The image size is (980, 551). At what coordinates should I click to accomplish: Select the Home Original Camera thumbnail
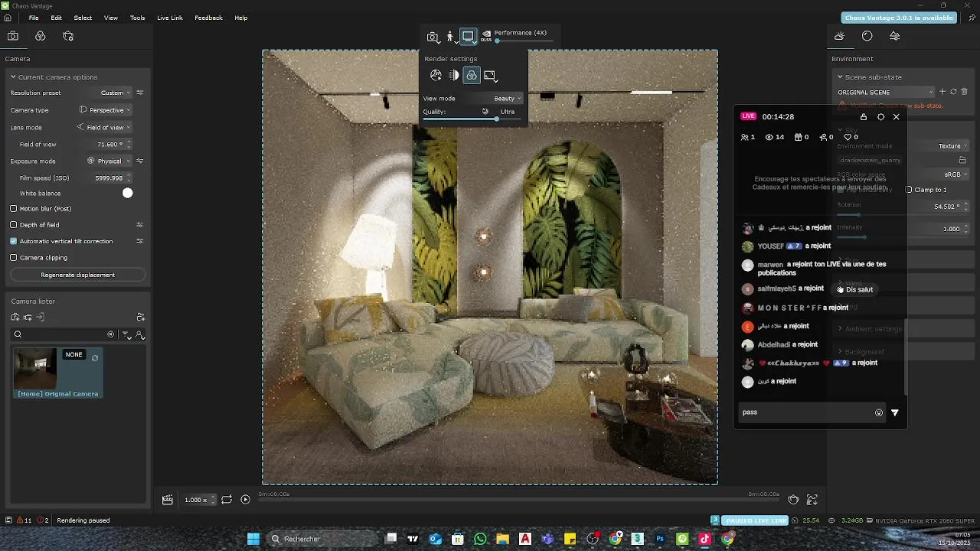click(35, 368)
